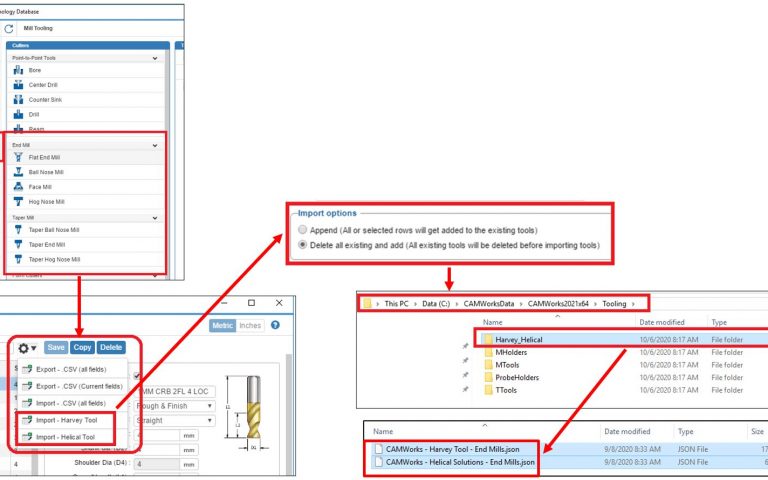Choose the Ball Nose Mill tool icon
The image size is (768, 480).
click(x=20, y=172)
